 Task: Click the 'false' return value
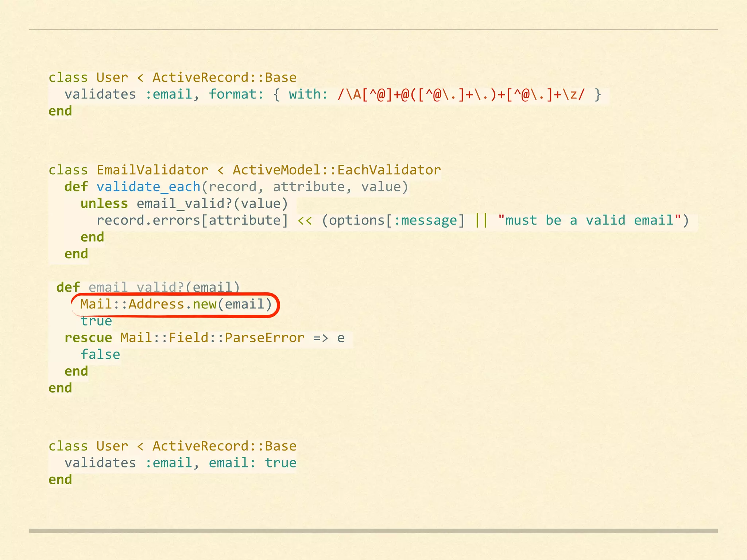[x=100, y=354]
